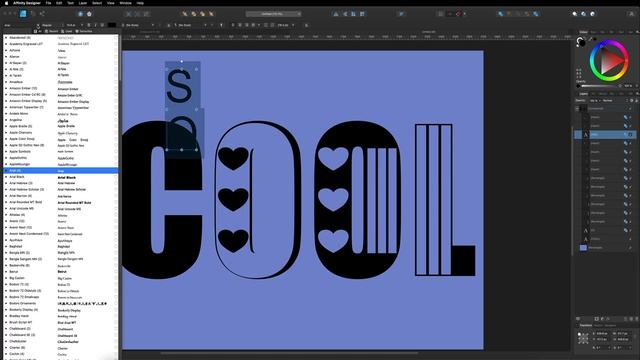Toggle visibility of the bottom blue background layer

[631, 248]
